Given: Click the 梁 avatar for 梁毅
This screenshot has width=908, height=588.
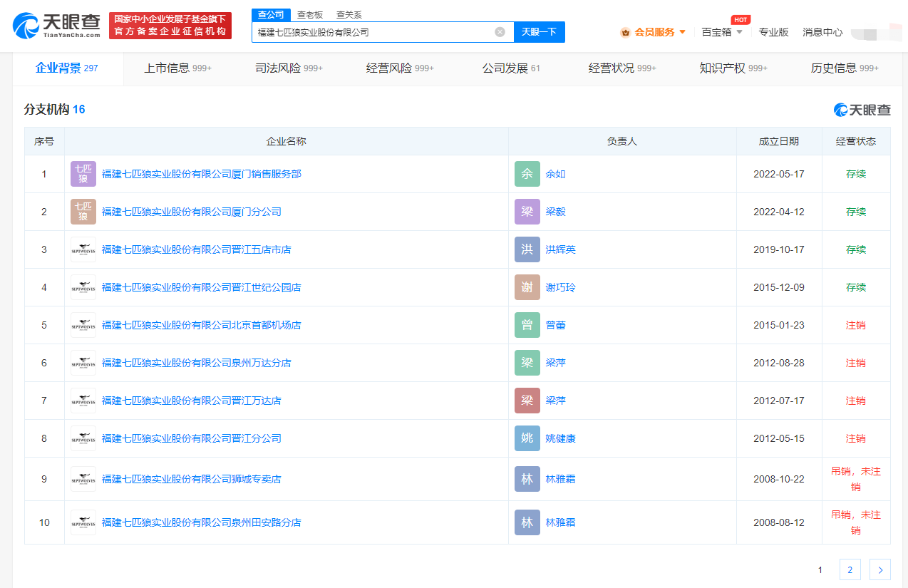Looking at the screenshot, I should pyautogui.click(x=527, y=212).
